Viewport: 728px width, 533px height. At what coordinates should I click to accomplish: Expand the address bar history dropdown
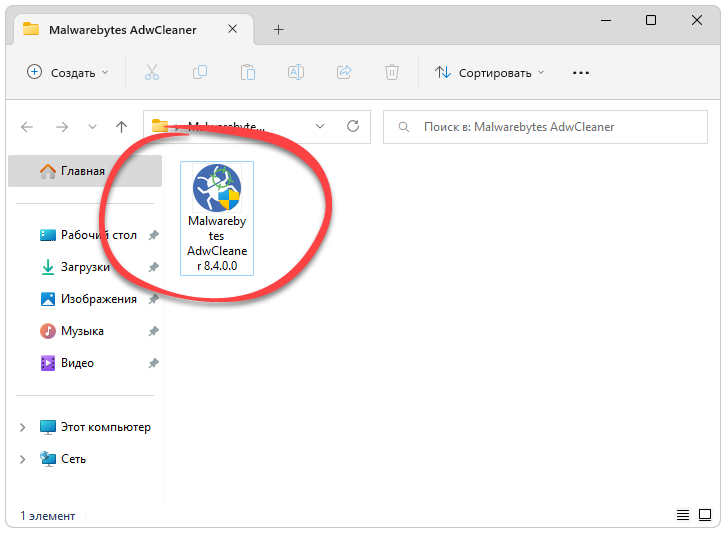coord(320,126)
